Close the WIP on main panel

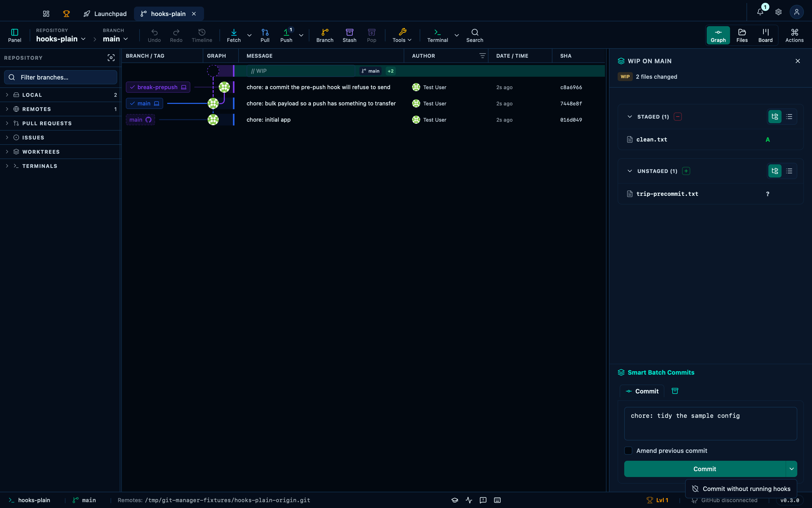coord(798,61)
